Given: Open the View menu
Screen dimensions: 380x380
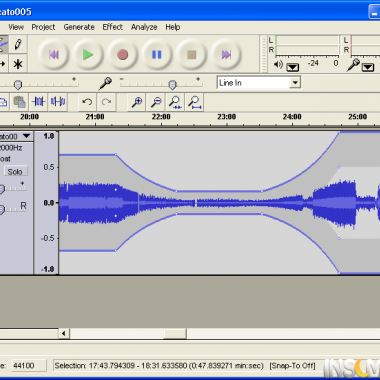Looking at the screenshot, I should (x=16, y=27).
